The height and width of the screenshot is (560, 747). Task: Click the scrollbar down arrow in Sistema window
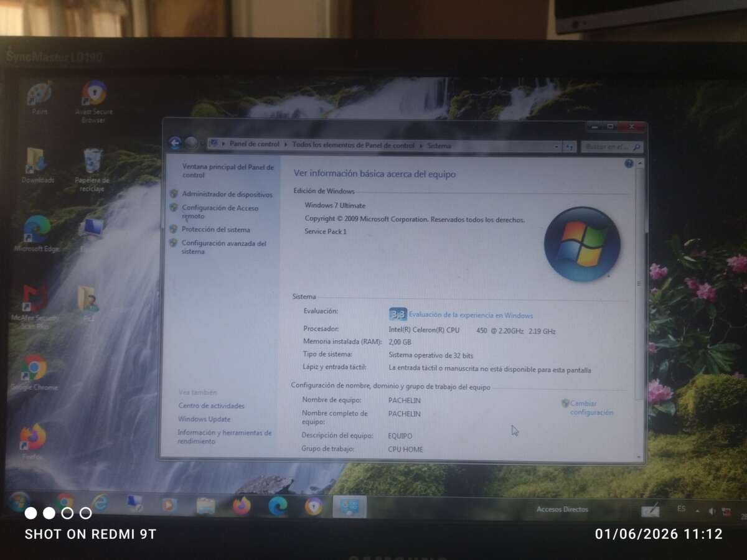(639, 456)
